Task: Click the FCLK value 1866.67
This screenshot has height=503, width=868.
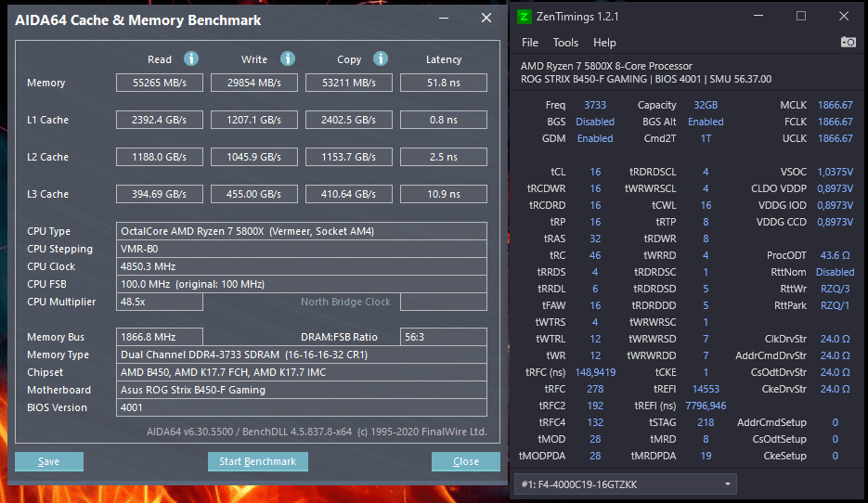Action: [x=836, y=122]
